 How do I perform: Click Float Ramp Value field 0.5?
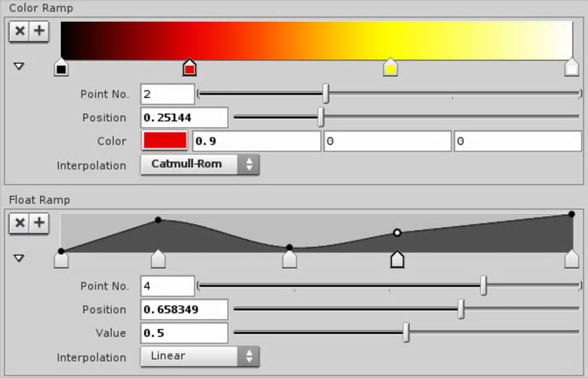(x=184, y=333)
